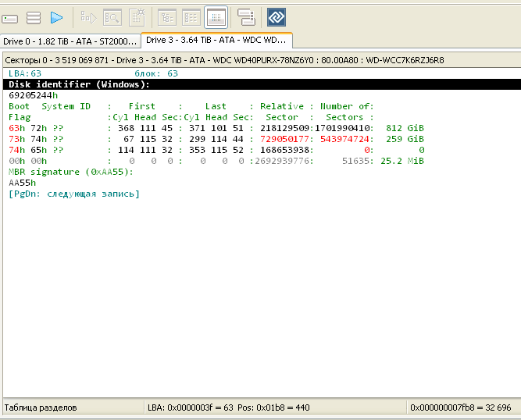
Task: Click the grayed blocks-with-arrow step icon
Action: pyautogui.click(x=89, y=17)
